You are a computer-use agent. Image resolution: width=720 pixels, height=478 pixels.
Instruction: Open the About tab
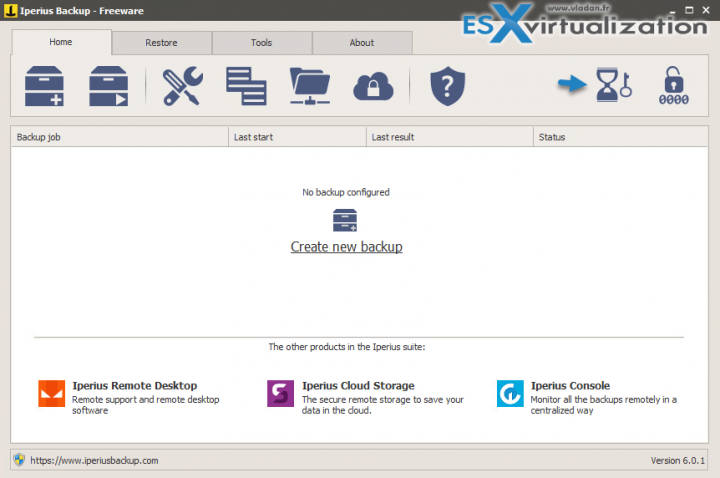[x=362, y=43]
